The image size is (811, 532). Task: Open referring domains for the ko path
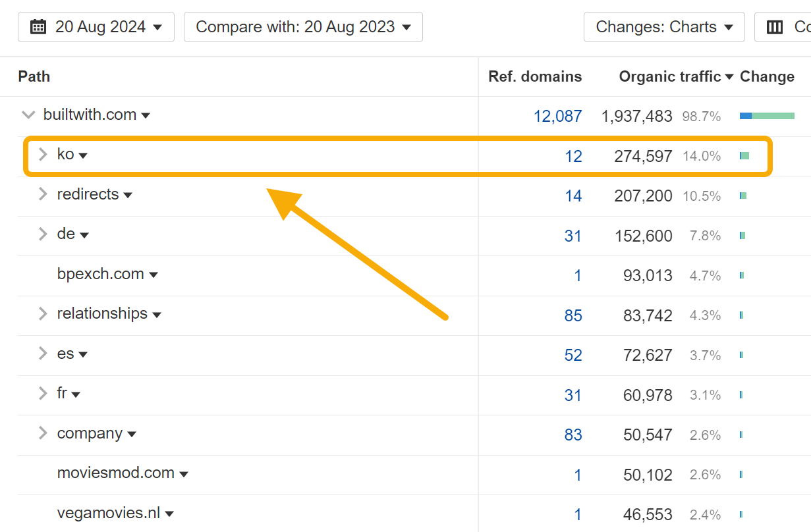click(574, 156)
